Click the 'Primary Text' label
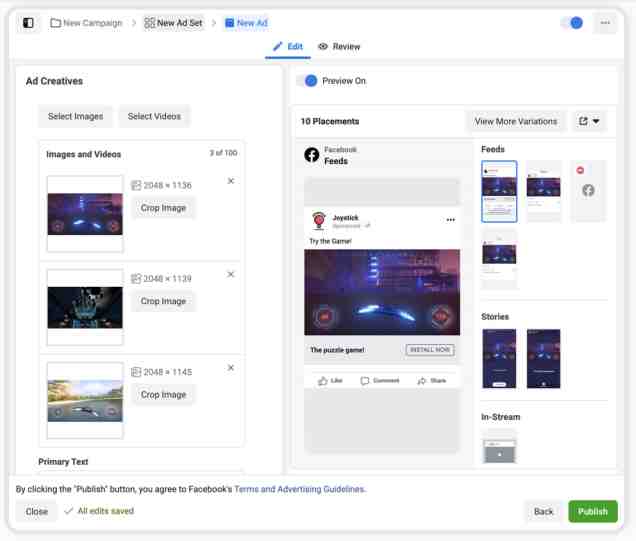636x541 pixels. (63, 462)
